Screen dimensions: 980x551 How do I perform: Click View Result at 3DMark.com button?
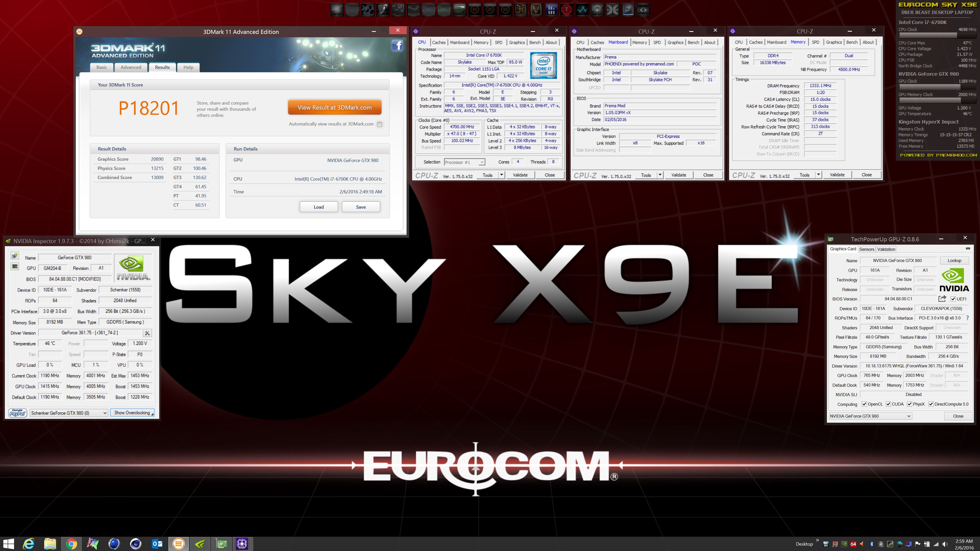pos(334,108)
